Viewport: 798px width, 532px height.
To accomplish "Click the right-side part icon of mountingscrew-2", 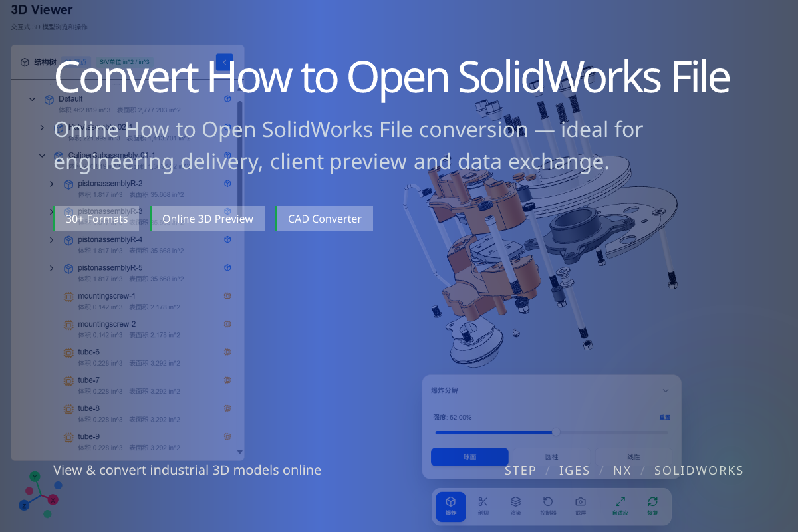I will 227,324.
